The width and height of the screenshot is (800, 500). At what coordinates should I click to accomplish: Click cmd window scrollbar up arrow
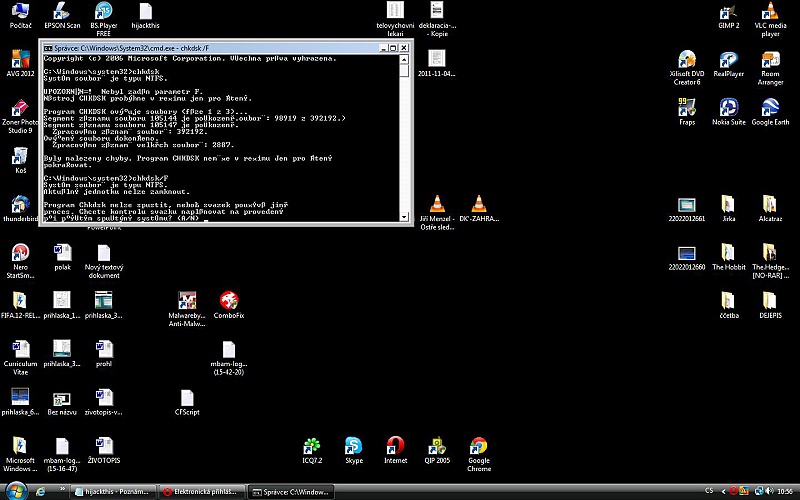coord(404,60)
